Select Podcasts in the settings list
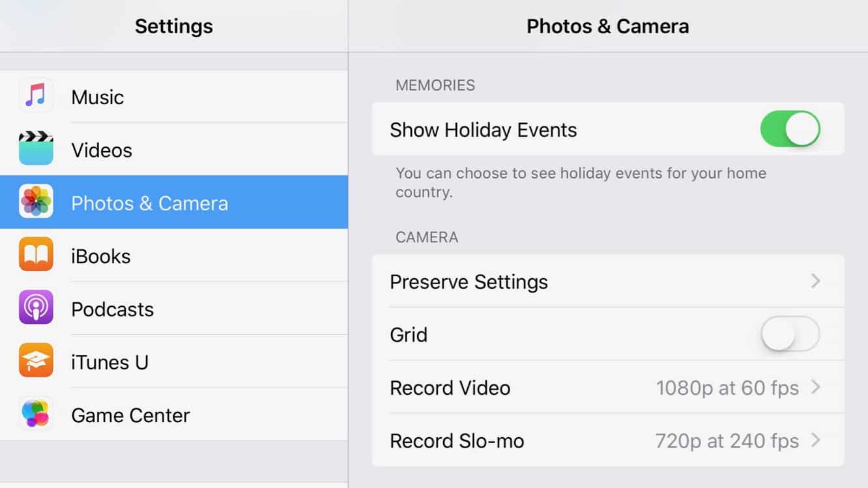The image size is (868, 488). (113, 309)
